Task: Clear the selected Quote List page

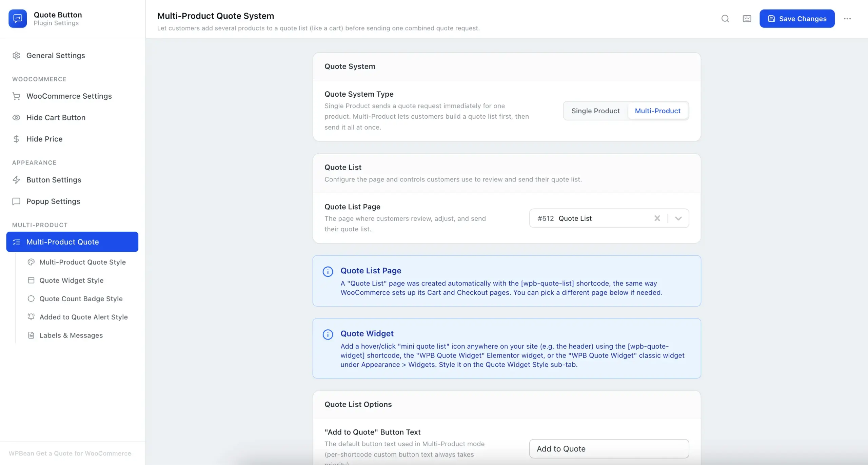Action: coord(657,218)
